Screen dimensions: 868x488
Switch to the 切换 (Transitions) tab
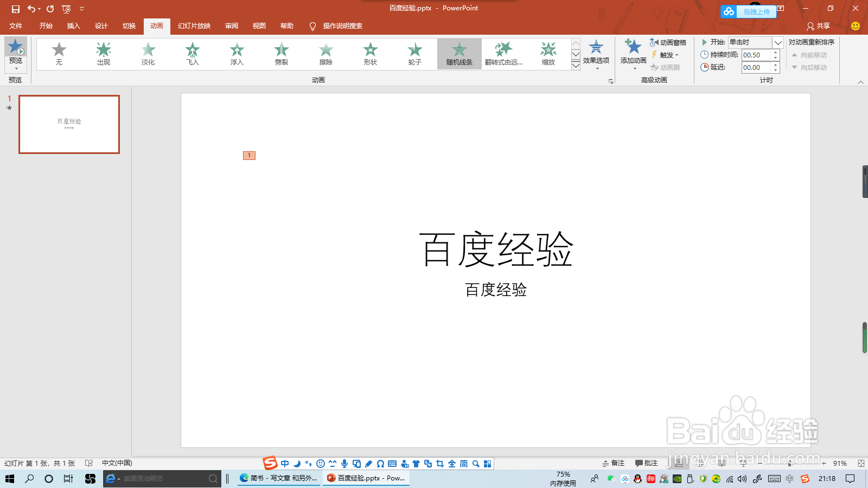point(129,26)
